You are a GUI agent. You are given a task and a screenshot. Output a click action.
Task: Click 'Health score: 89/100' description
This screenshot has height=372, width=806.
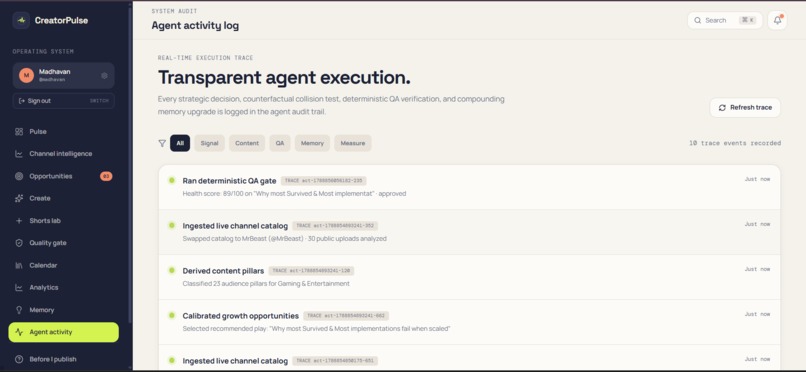coord(294,194)
